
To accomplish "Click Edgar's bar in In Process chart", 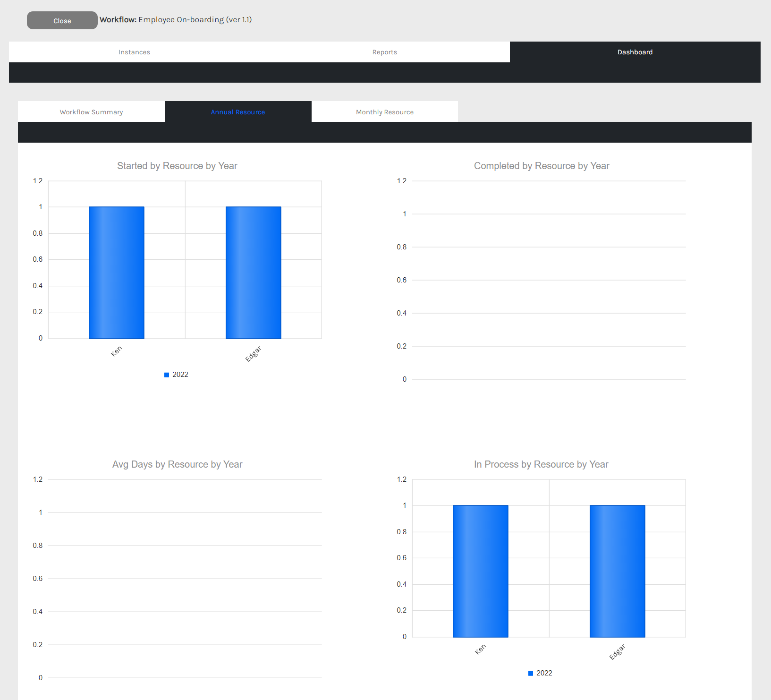I will [x=617, y=571].
